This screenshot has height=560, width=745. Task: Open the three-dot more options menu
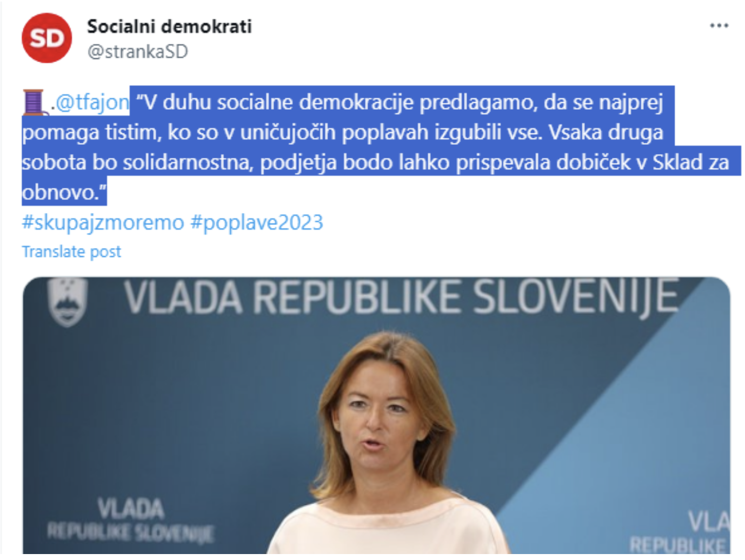pyautogui.click(x=719, y=25)
